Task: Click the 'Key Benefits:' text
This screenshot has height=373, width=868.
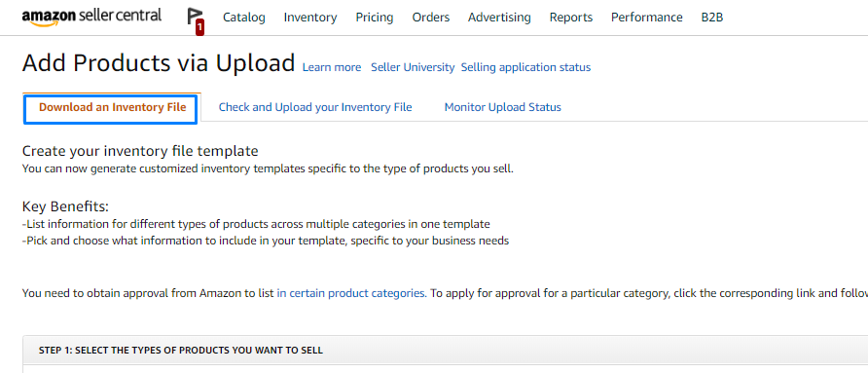Action: [65, 206]
